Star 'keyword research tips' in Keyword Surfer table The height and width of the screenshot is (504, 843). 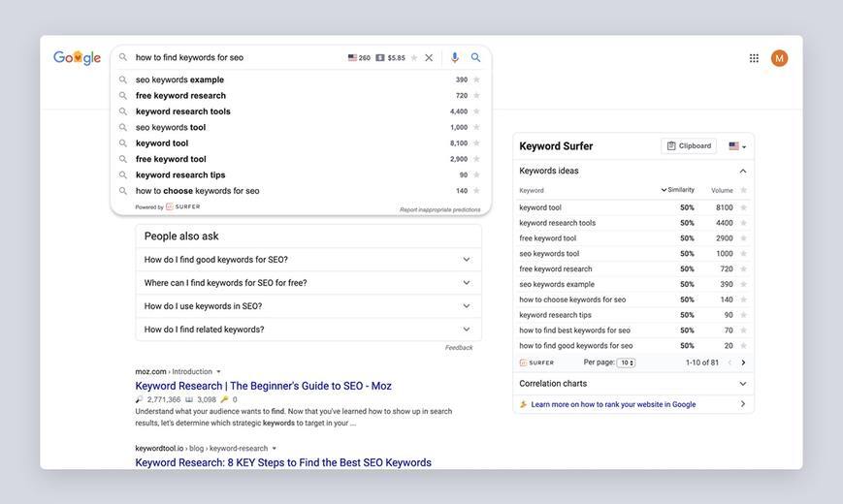pos(743,315)
